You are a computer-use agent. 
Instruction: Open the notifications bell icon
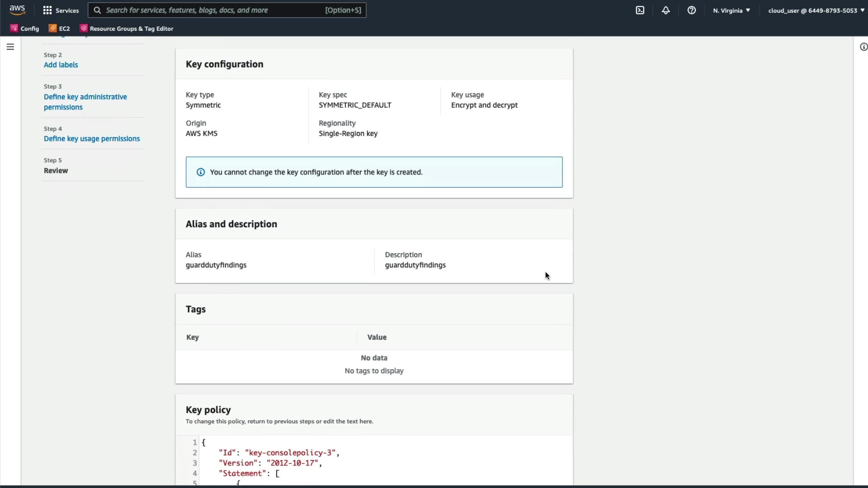click(x=665, y=10)
